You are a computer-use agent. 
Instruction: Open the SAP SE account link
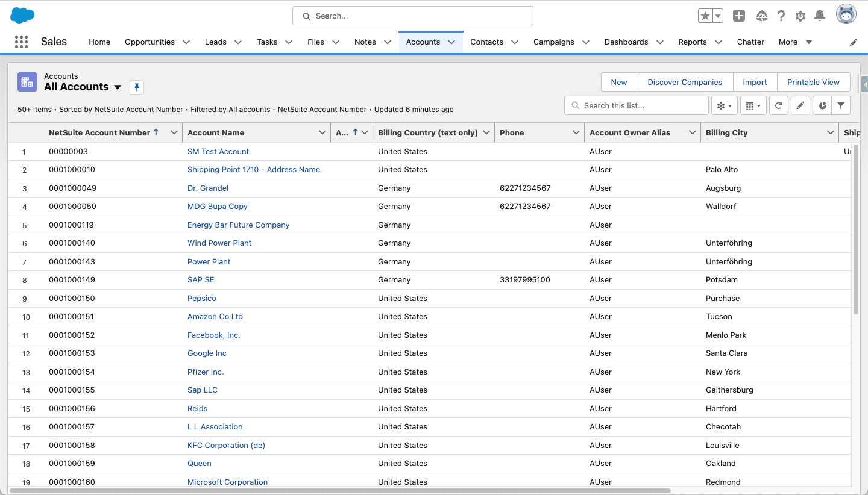(x=201, y=279)
